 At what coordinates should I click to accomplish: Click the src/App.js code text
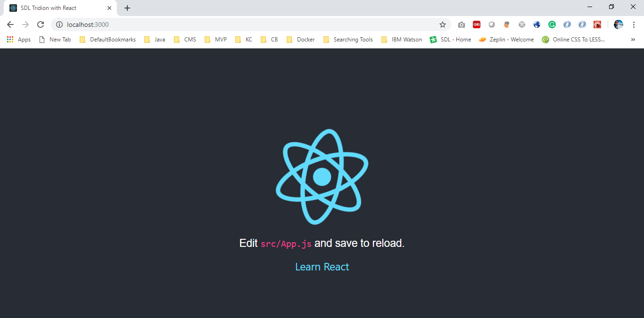[286, 244]
